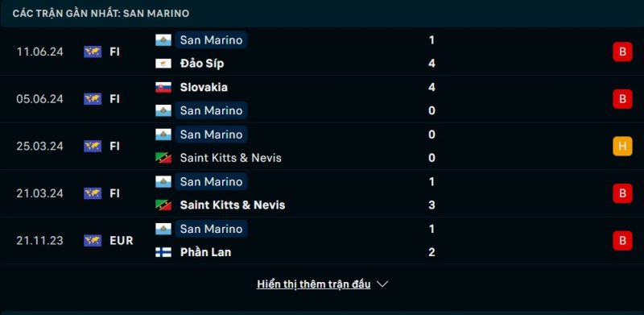Click the Cyprus flag next to Đảo Síp
Viewport: 644px width, 315px height.
tap(163, 64)
